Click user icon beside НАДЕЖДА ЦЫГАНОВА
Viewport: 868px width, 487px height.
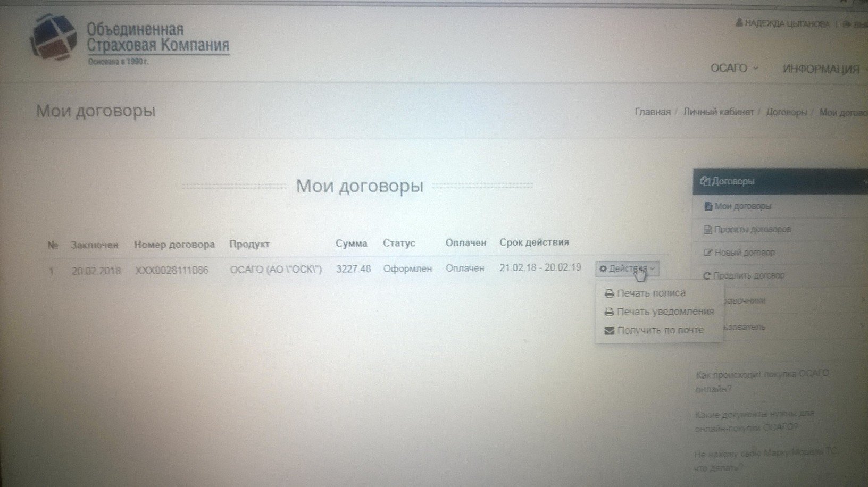click(739, 24)
